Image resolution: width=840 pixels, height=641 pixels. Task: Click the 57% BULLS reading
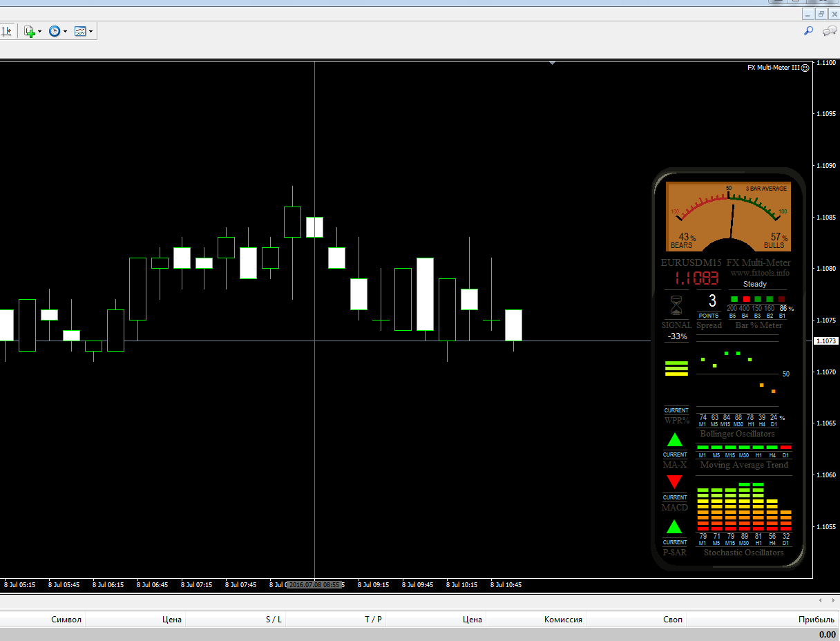pyautogui.click(x=776, y=241)
